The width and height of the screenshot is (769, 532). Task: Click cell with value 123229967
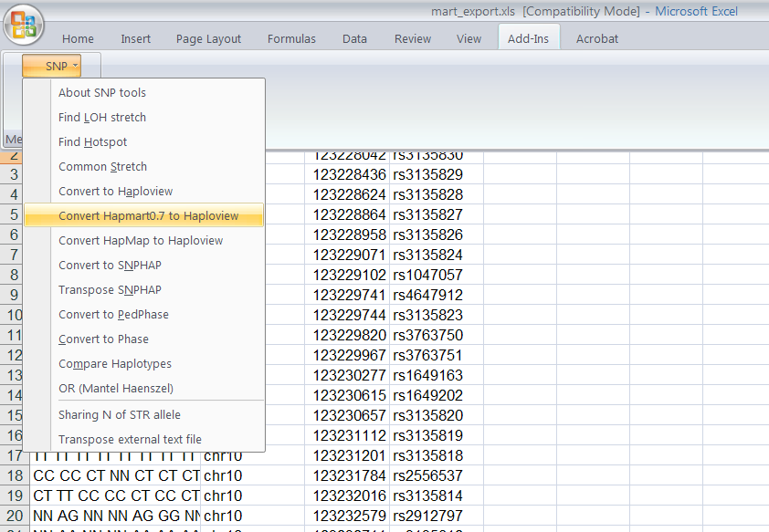347,355
